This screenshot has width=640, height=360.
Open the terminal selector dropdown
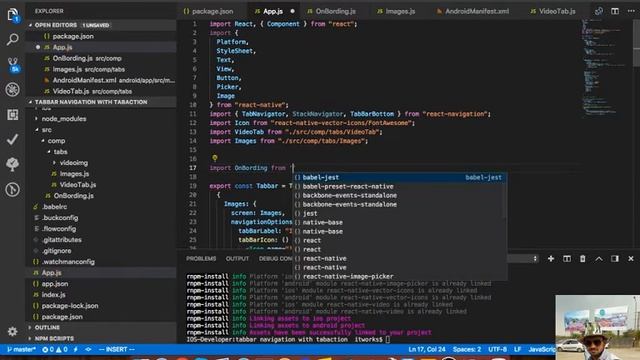click(523, 258)
